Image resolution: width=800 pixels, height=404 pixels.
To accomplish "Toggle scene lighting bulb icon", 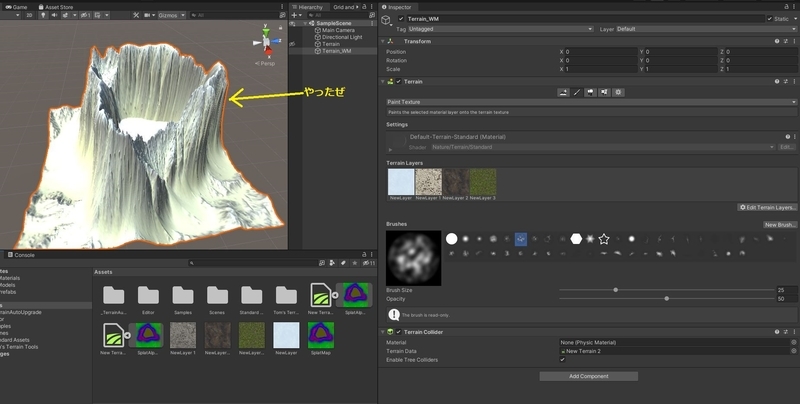I will click(x=43, y=15).
